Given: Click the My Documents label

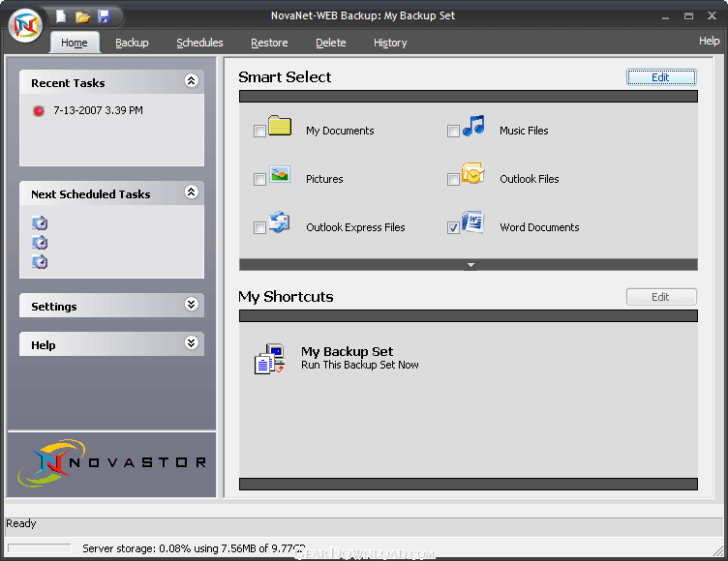Looking at the screenshot, I should point(340,131).
